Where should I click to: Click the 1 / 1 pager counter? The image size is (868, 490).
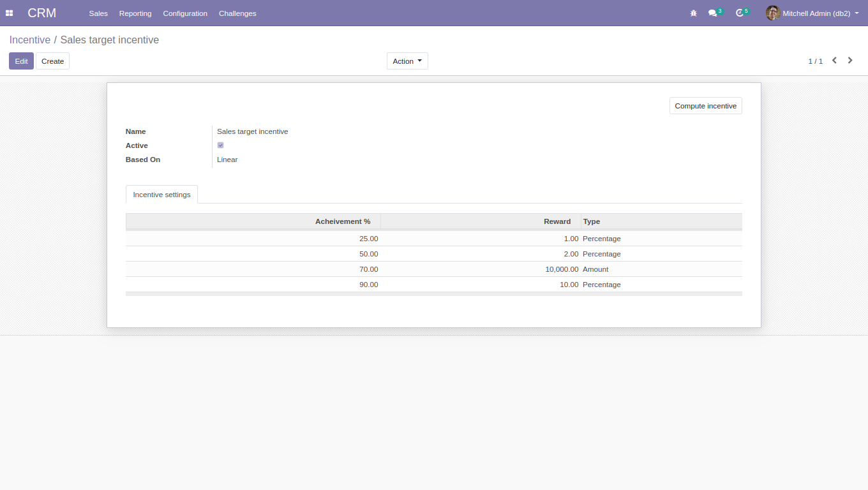[816, 61]
